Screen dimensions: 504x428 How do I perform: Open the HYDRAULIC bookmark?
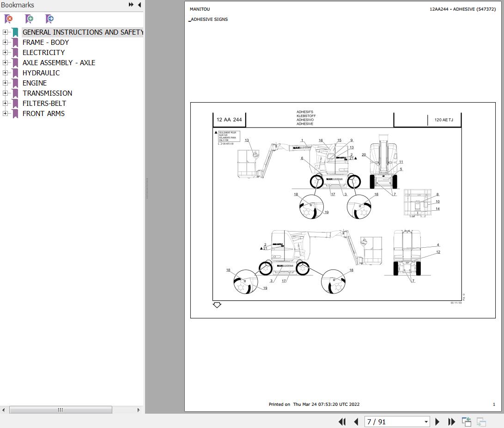pos(41,73)
